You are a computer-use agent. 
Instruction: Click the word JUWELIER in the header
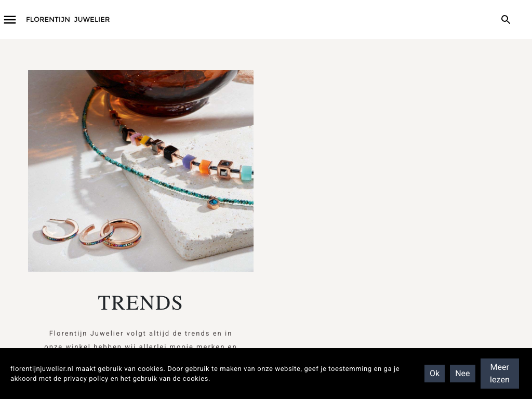92,20
